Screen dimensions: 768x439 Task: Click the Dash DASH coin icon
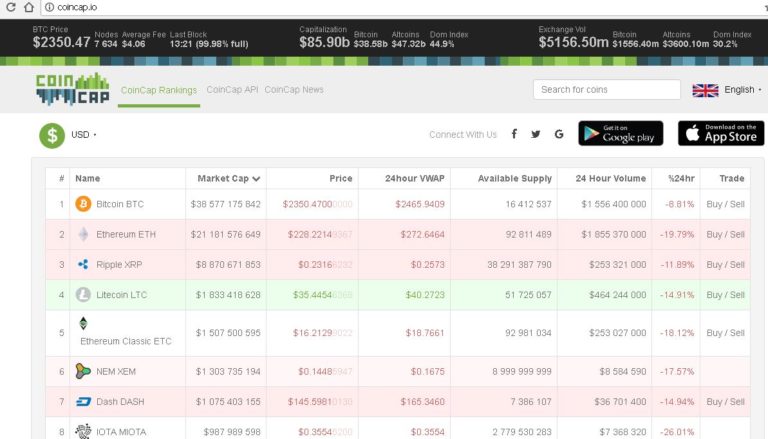pyautogui.click(x=83, y=401)
